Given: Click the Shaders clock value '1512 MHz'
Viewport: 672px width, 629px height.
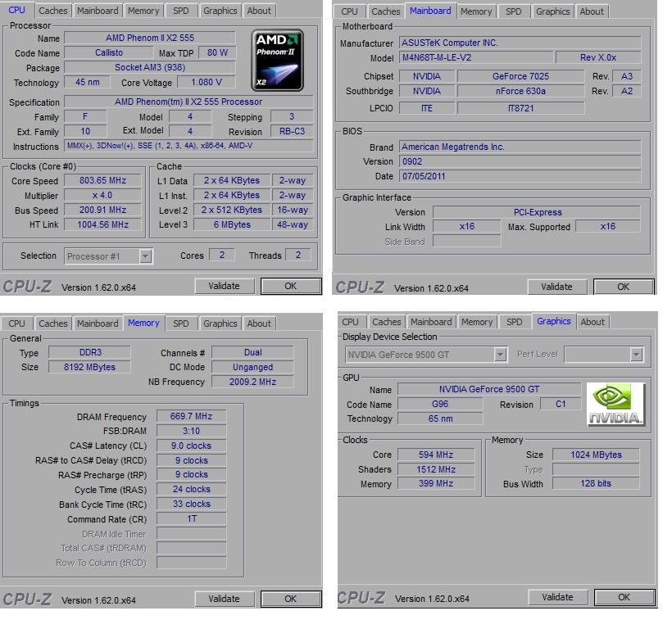Looking at the screenshot, I should pyautogui.click(x=436, y=470).
